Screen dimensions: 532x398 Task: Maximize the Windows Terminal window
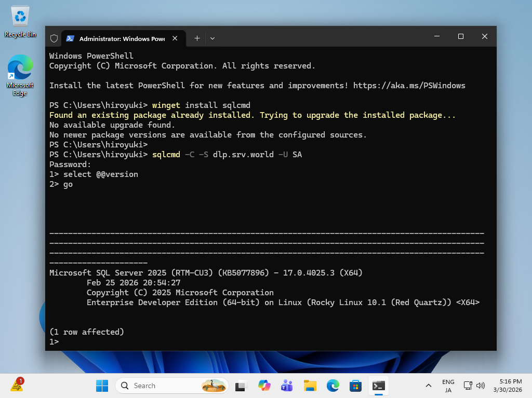coord(461,36)
